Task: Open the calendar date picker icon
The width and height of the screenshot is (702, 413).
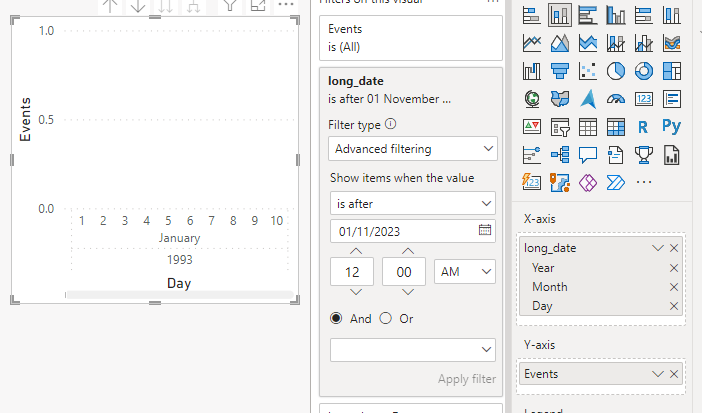Action: pyautogui.click(x=485, y=230)
